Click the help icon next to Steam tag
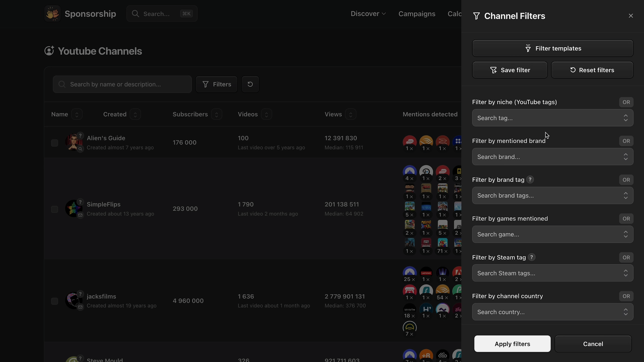 (531, 257)
